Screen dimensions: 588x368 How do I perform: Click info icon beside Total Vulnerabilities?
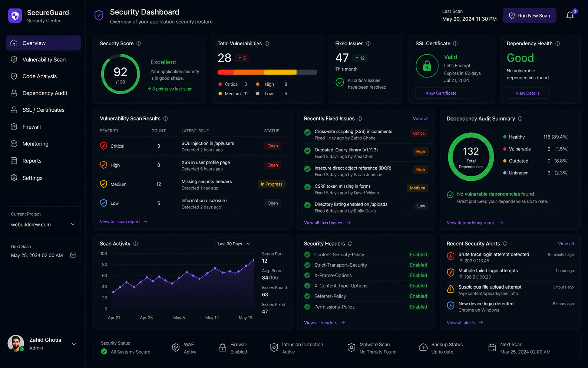[x=267, y=43]
